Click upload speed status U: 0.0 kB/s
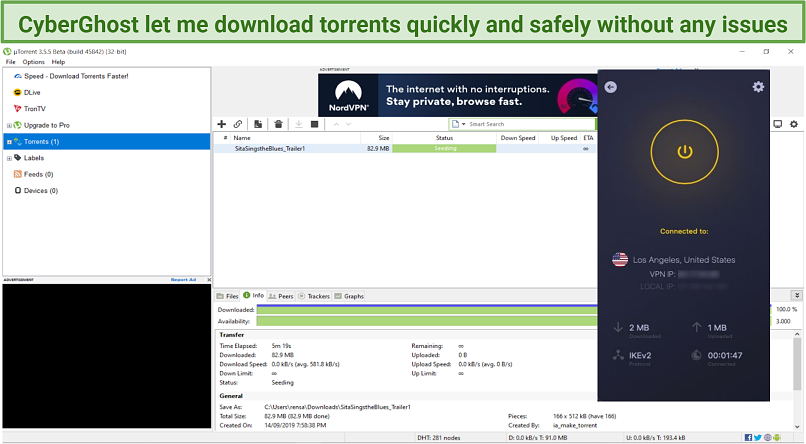The width and height of the screenshot is (806, 444). 655,438
